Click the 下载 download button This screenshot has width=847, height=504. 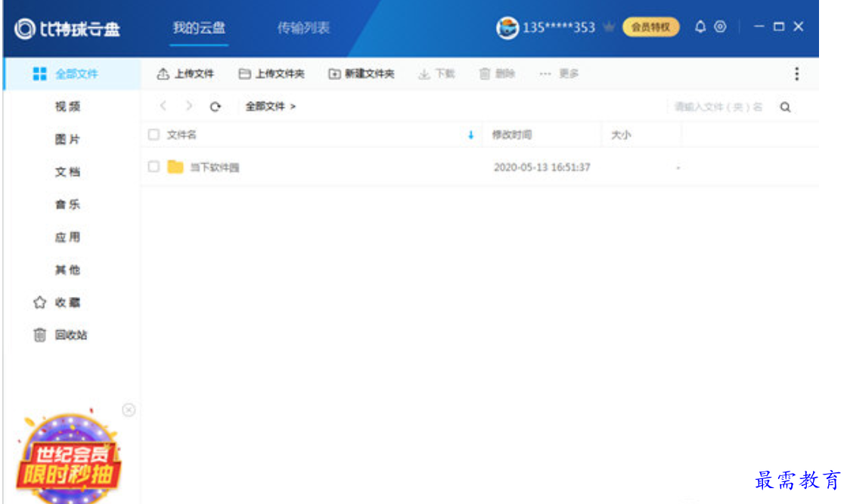[x=436, y=74]
